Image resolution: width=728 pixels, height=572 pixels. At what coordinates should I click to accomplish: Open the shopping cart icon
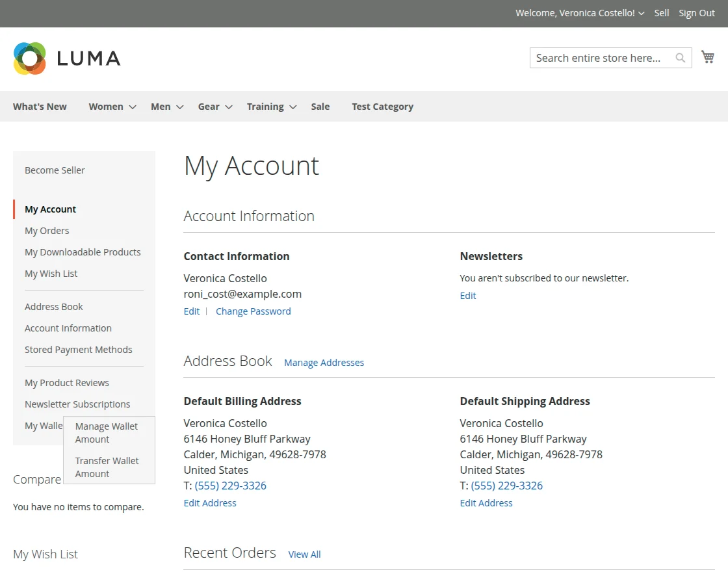[708, 57]
